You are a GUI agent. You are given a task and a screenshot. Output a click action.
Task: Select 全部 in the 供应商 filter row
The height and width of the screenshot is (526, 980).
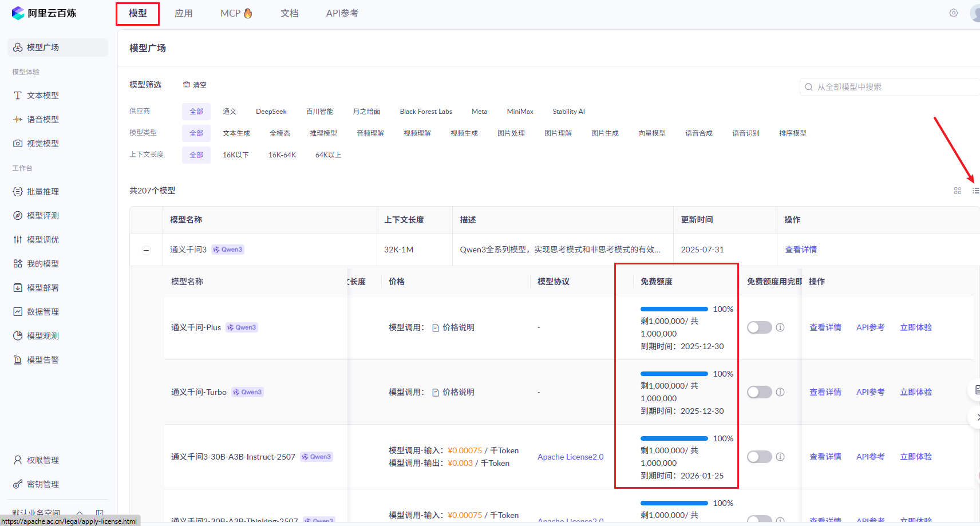tap(196, 112)
